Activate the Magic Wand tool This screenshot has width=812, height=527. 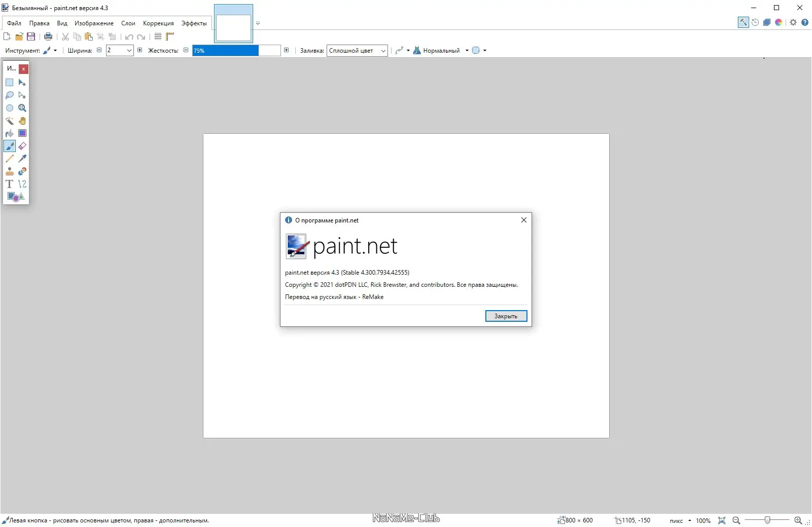click(10, 121)
